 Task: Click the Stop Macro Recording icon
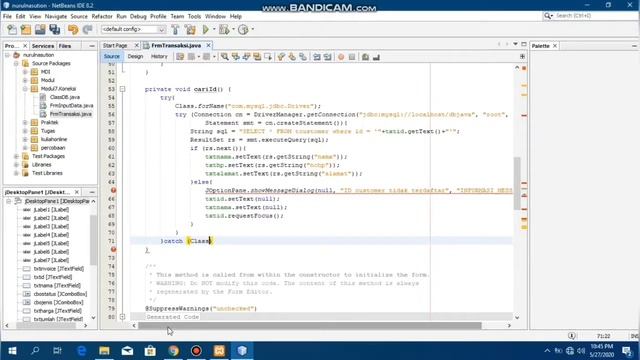[x=352, y=57]
